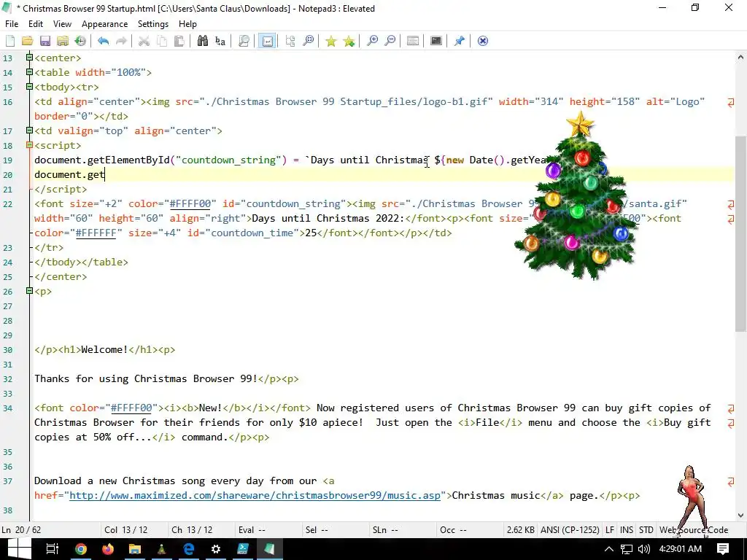The image size is (747, 560).
Task: Show hidden tray icons chevron
Action: 609,549
